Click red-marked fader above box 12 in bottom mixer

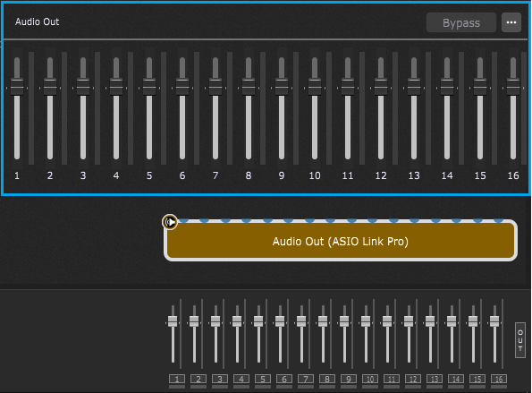(409, 321)
